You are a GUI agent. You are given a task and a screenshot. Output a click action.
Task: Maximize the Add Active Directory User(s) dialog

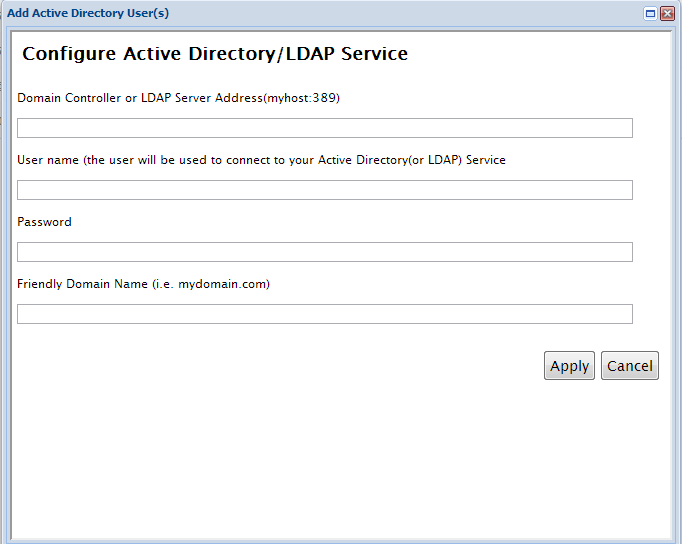coord(650,13)
